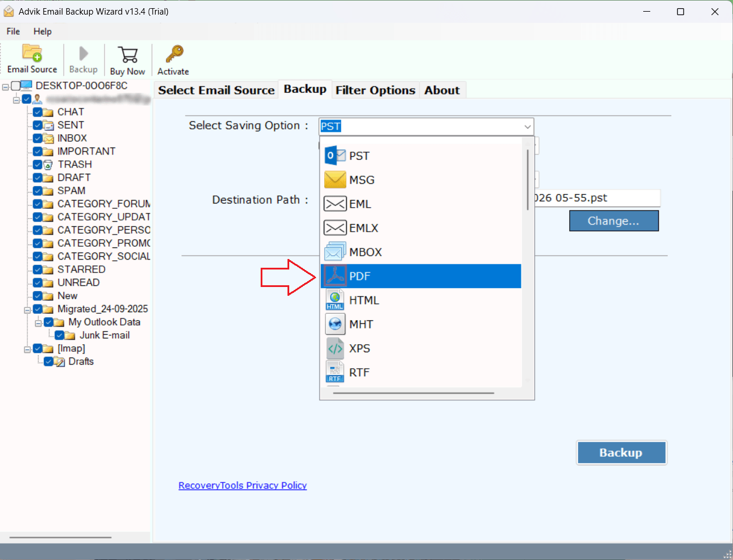Click the INBOX folder icon

pos(48,138)
